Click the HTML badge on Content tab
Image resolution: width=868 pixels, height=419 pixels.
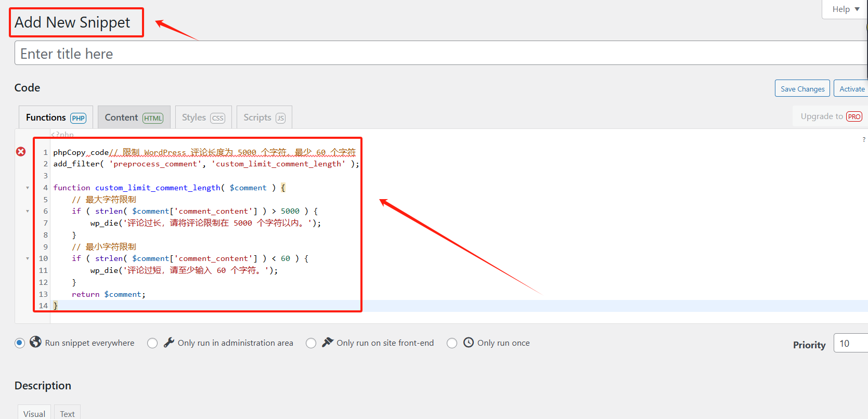click(x=153, y=118)
